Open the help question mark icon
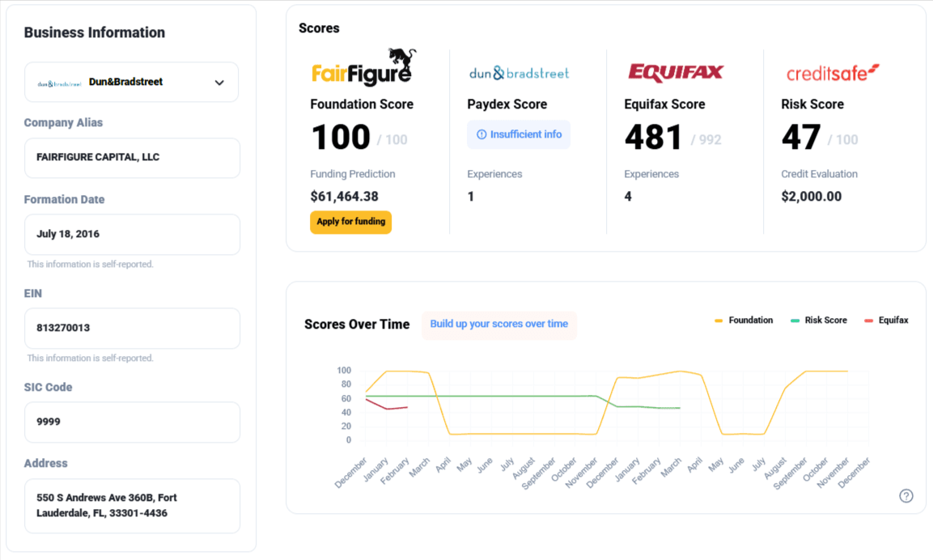Viewport: 933px width, 560px height. click(x=906, y=496)
